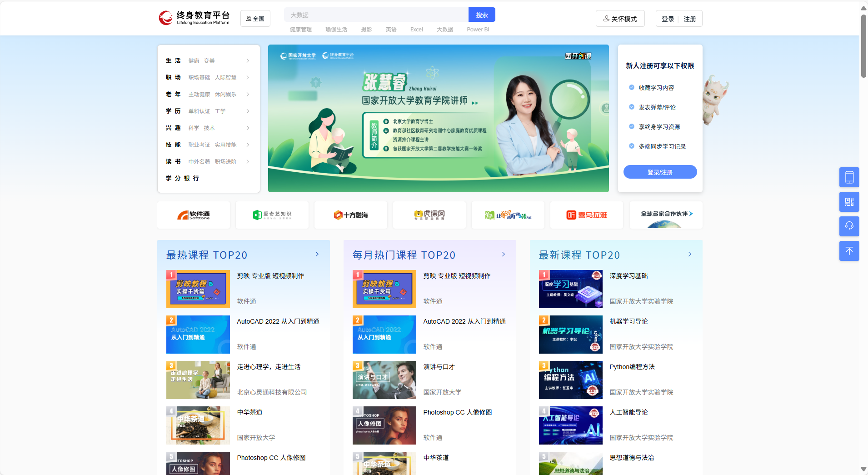Select subcategory 中外名著
The width and height of the screenshot is (868, 475).
tap(200, 162)
